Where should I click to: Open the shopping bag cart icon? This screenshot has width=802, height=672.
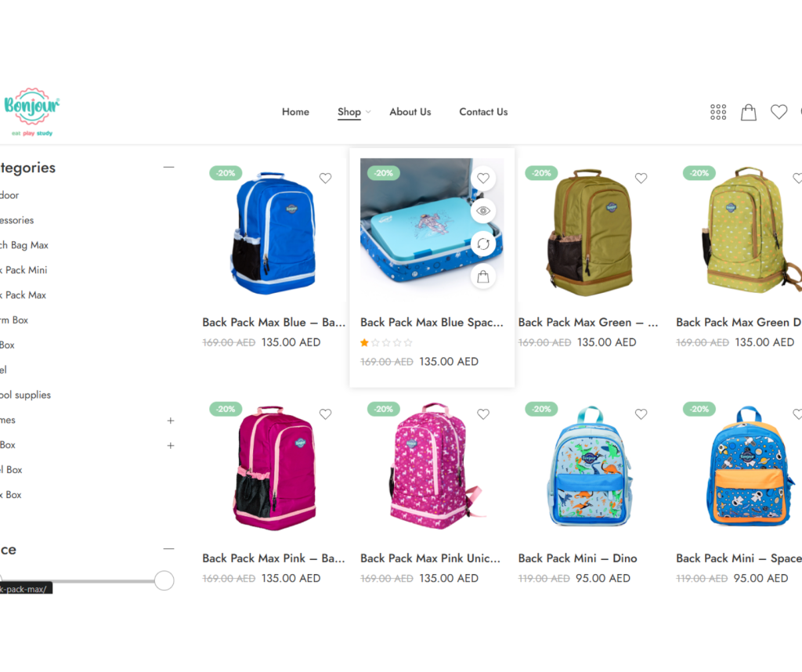click(748, 112)
